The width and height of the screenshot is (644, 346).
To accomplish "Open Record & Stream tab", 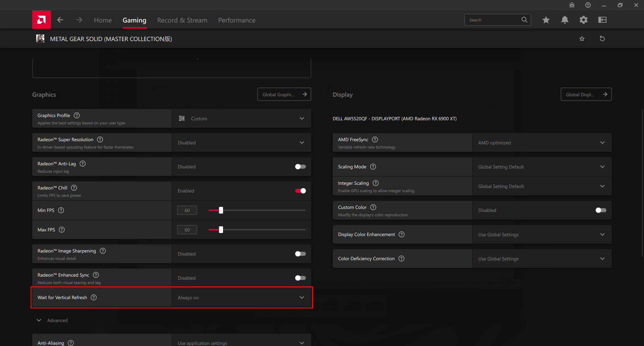I will point(182,20).
